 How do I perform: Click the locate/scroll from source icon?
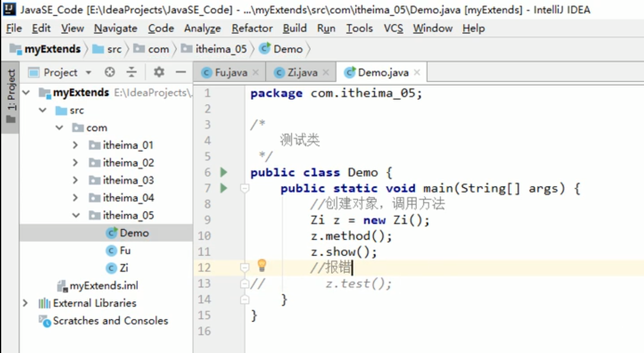[109, 73]
